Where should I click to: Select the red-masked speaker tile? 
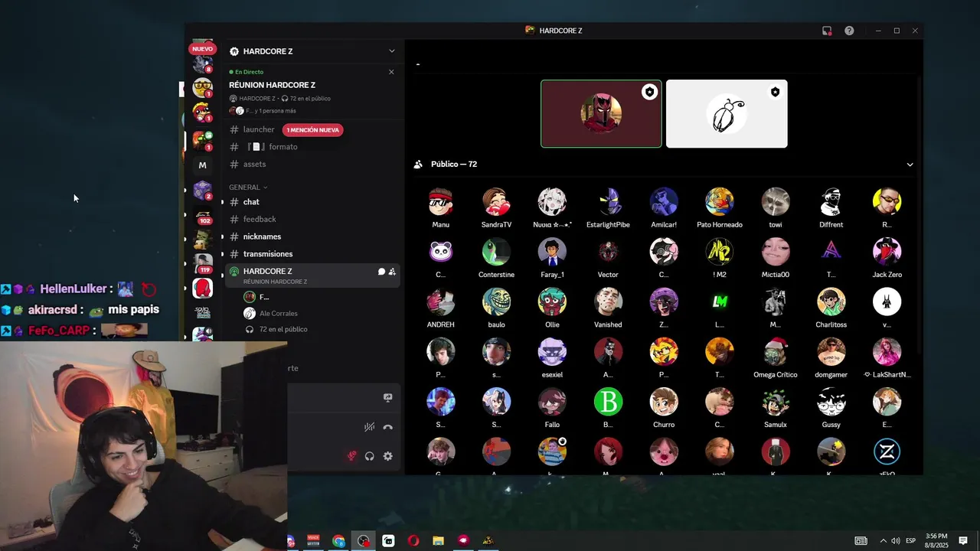pyautogui.click(x=601, y=114)
